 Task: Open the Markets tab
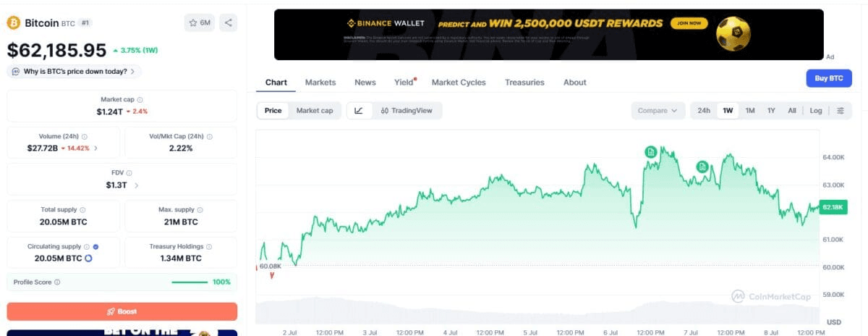320,83
